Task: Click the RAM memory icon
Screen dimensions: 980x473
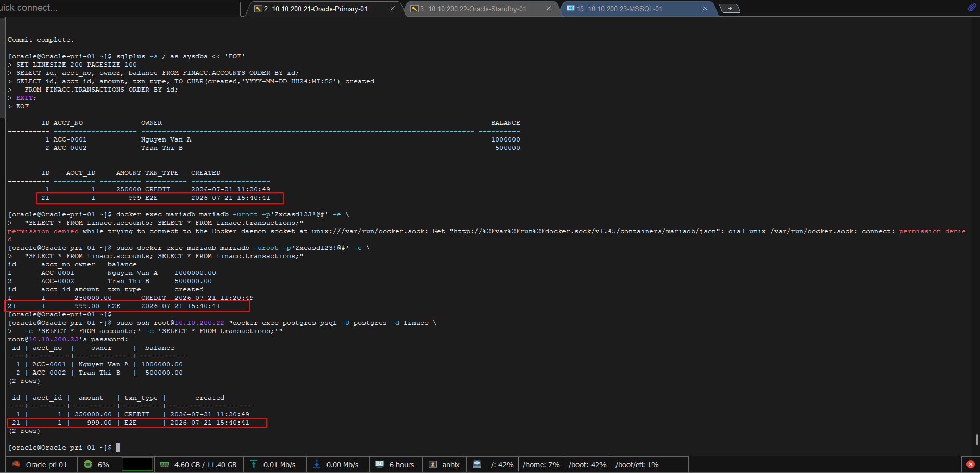Action: (x=165, y=464)
